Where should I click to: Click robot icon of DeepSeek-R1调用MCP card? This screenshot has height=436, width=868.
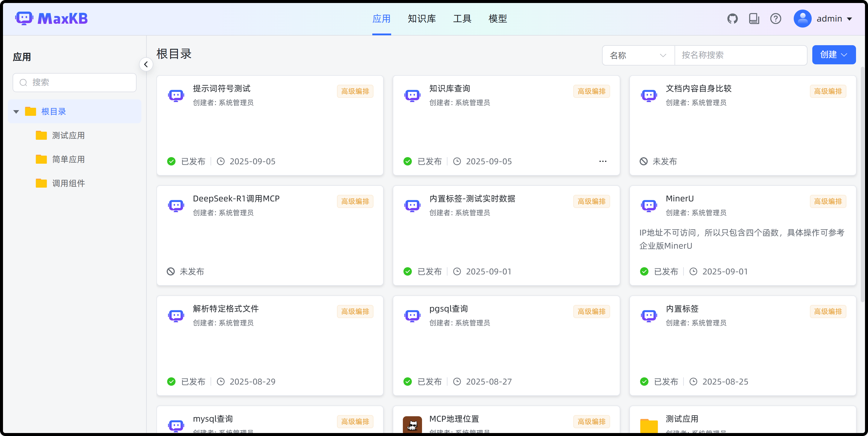click(176, 206)
